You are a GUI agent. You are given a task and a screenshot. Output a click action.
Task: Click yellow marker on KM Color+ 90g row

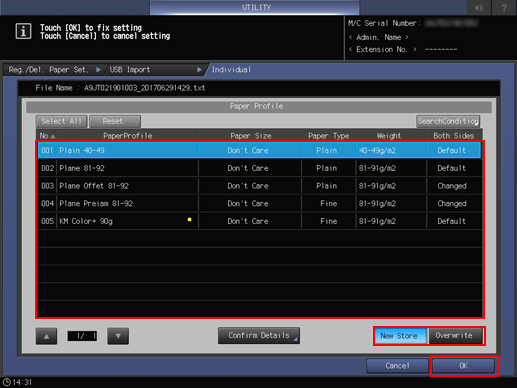coord(189,220)
